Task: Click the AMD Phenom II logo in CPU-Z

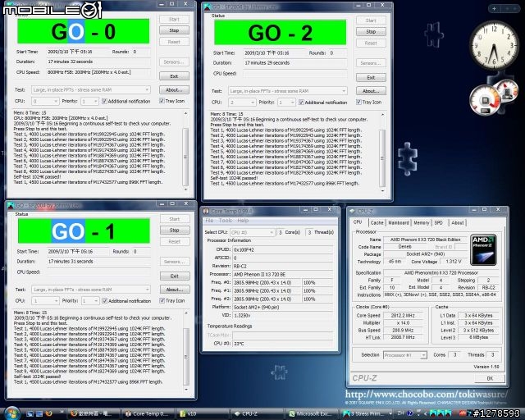Action: click(483, 250)
